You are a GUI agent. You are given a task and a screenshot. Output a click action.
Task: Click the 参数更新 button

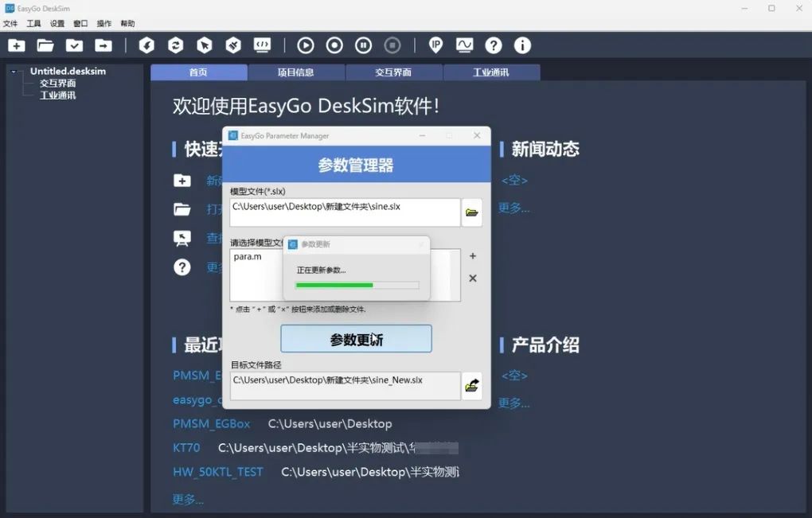pos(357,339)
